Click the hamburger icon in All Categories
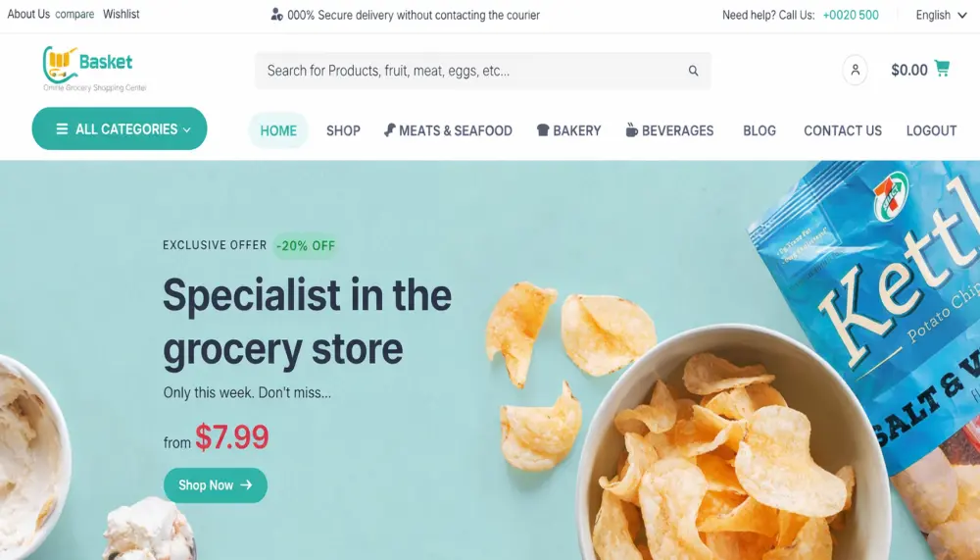This screenshot has height=560, width=980. 62,128
